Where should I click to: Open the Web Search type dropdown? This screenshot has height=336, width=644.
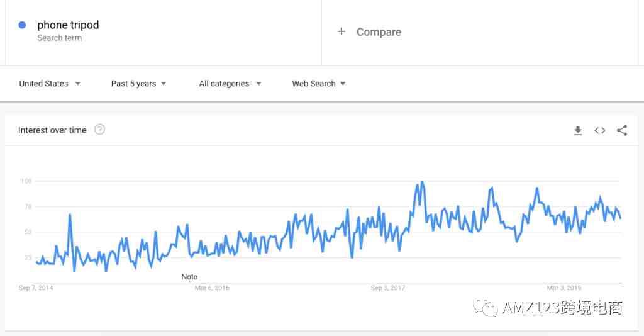tap(319, 84)
